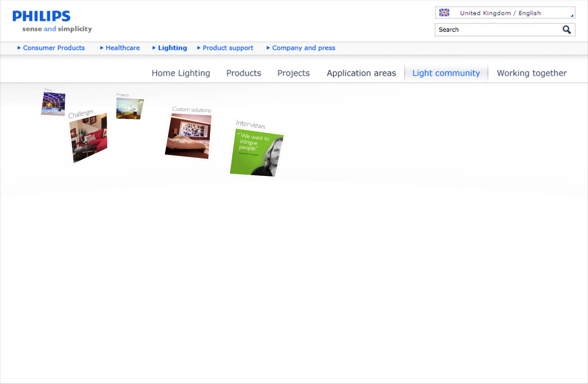Open Healthcare menu link
Screen dimensions: 588x384
click(x=123, y=48)
